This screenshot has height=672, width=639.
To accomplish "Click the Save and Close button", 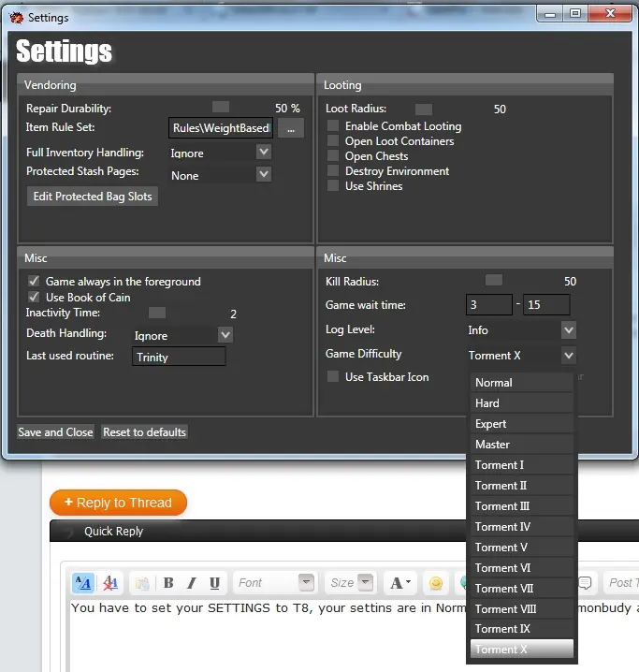I will [x=55, y=432].
